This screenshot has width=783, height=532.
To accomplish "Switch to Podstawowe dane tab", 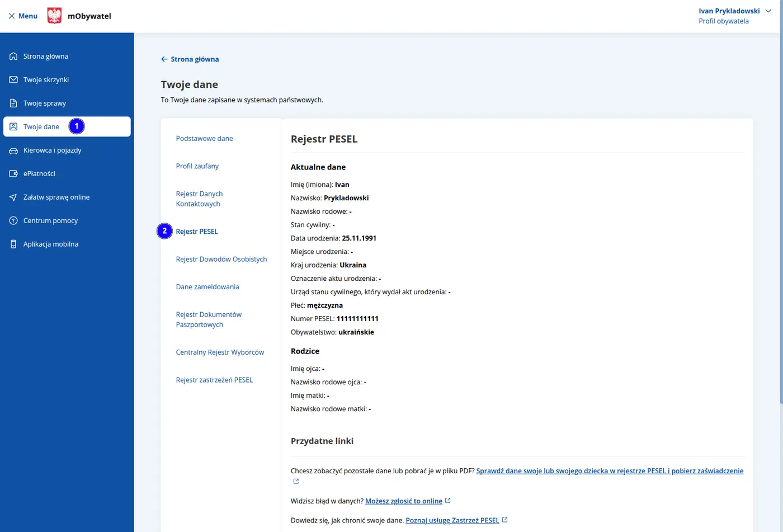I will (205, 139).
